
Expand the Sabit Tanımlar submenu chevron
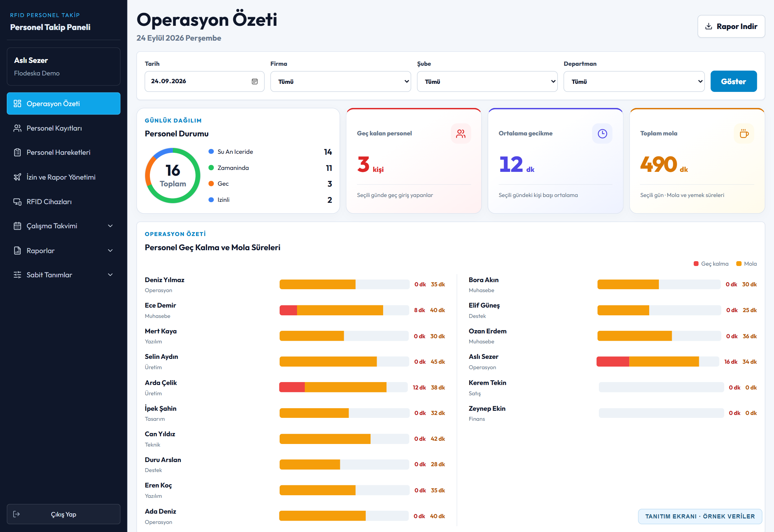pos(110,275)
